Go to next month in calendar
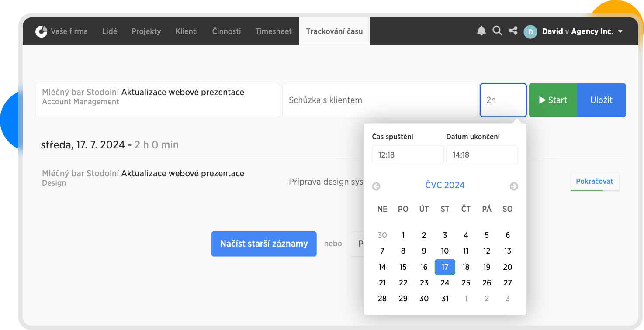This screenshot has width=644, height=330. pyautogui.click(x=514, y=186)
